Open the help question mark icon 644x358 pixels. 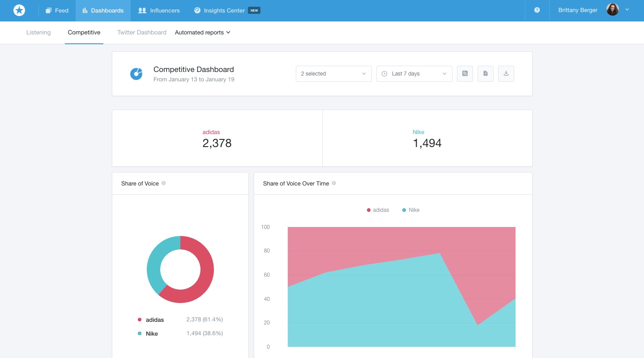coord(537,10)
